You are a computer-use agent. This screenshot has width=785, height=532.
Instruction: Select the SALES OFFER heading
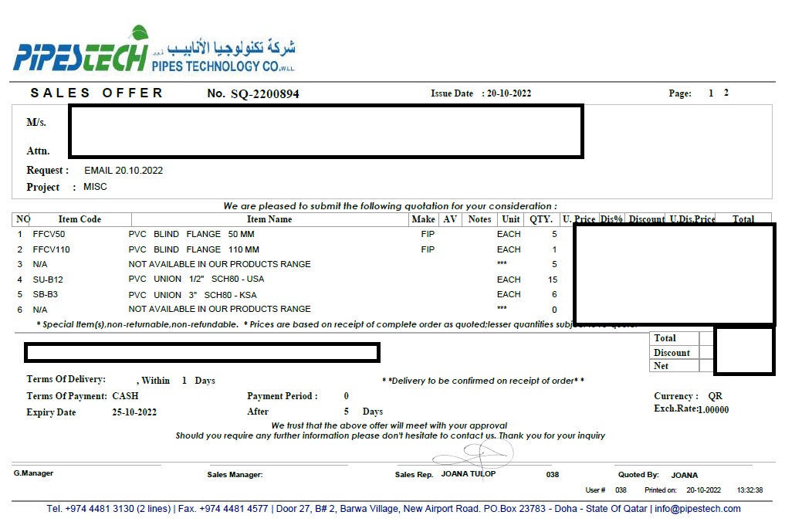click(97, 93)
